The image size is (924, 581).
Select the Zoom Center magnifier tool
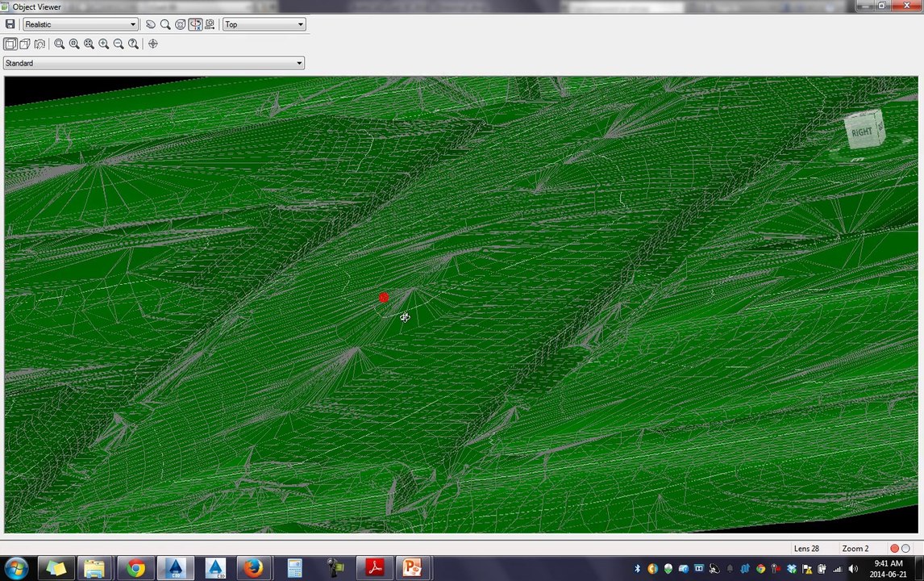pyautogui.click(x=74, y=44)
